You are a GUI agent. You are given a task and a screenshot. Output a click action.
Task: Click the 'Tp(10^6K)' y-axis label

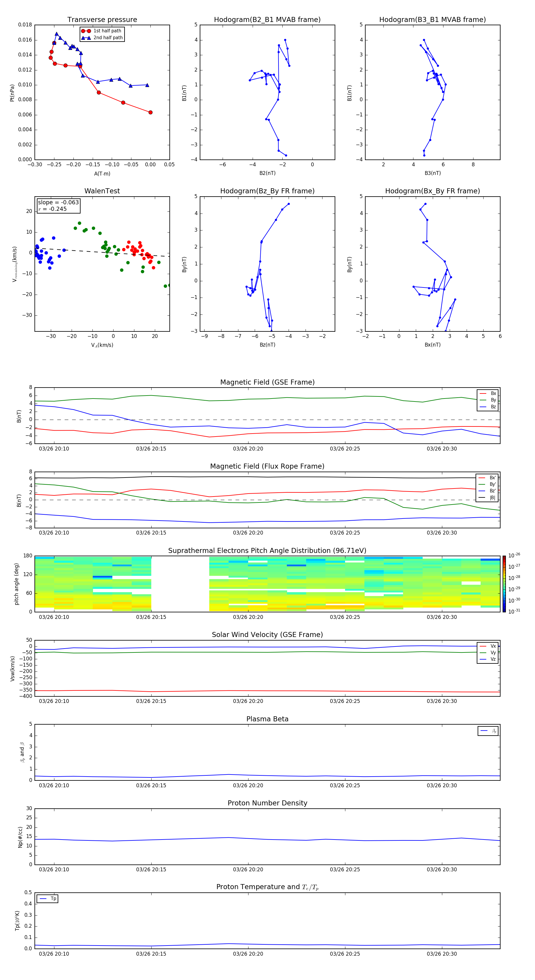click(17, 921)
